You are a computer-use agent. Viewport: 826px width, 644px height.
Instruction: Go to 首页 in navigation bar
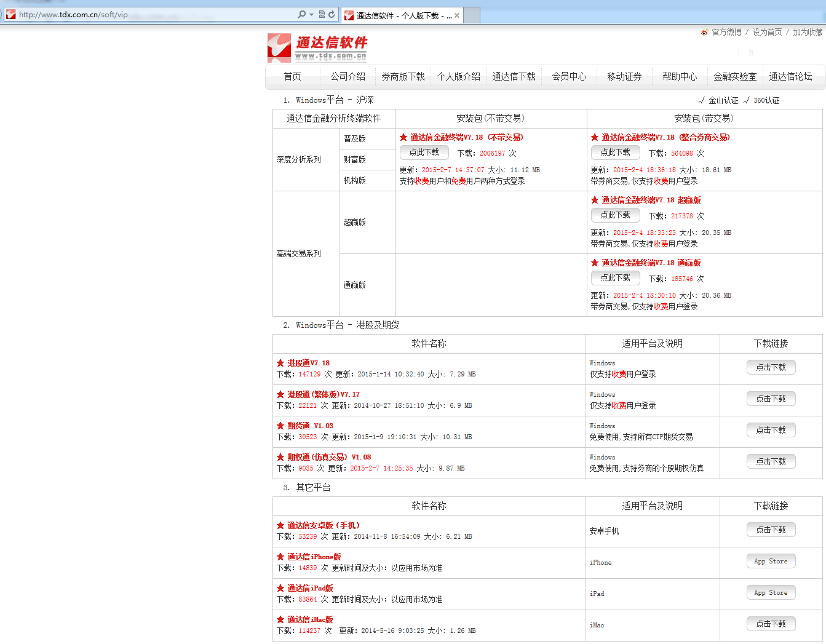(x=293, y=76)
